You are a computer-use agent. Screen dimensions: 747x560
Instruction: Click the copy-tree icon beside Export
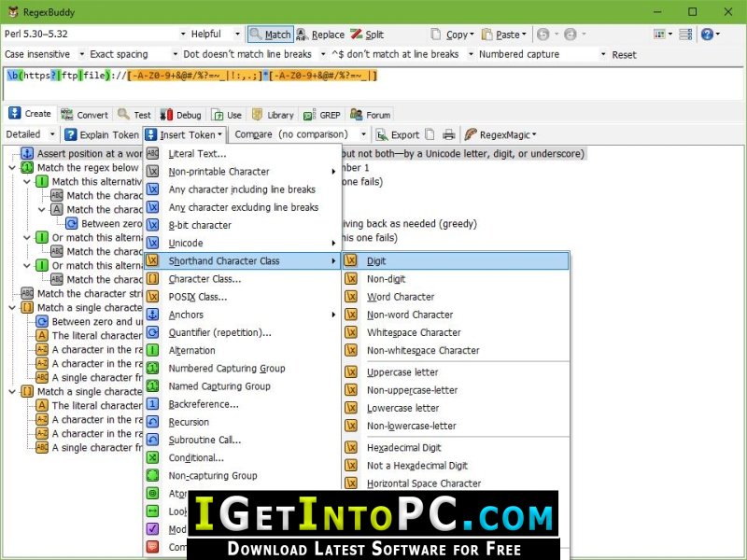pyautogui.click(x=430, y=134)
